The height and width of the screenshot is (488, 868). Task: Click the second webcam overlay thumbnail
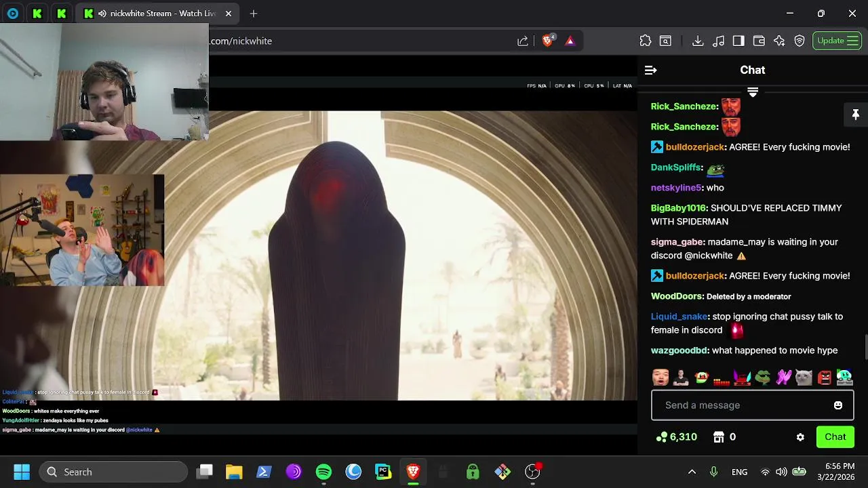pyautogui.click(x=82, y=230)
